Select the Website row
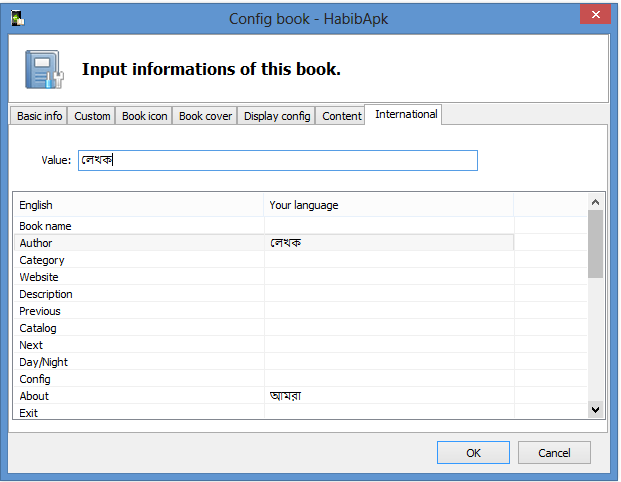 coord(264,277)
